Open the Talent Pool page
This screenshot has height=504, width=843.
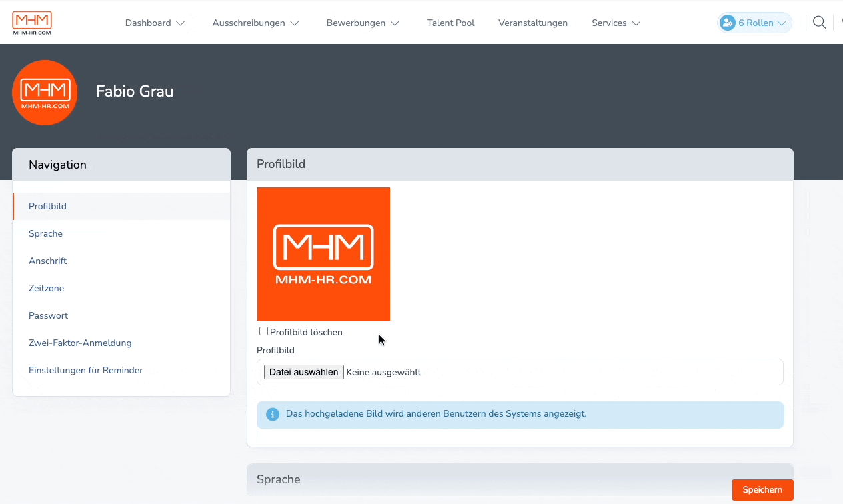tap(451, 23)
